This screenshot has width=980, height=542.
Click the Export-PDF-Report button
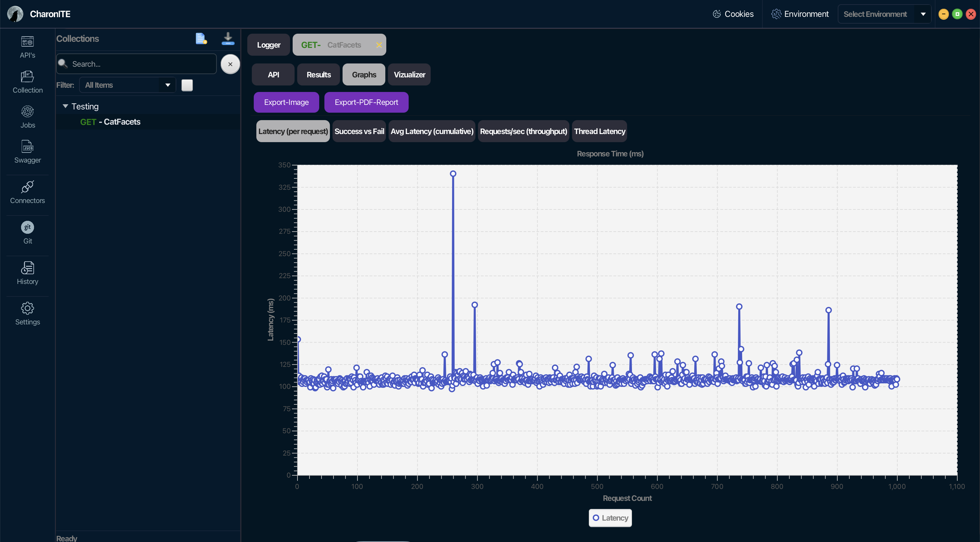pos(366,102)
